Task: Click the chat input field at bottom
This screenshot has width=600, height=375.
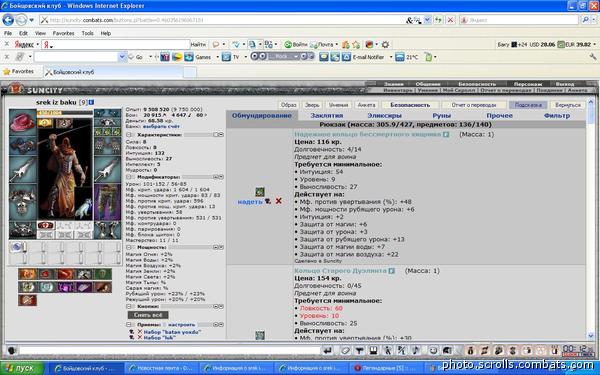Action: click(170, 350)
